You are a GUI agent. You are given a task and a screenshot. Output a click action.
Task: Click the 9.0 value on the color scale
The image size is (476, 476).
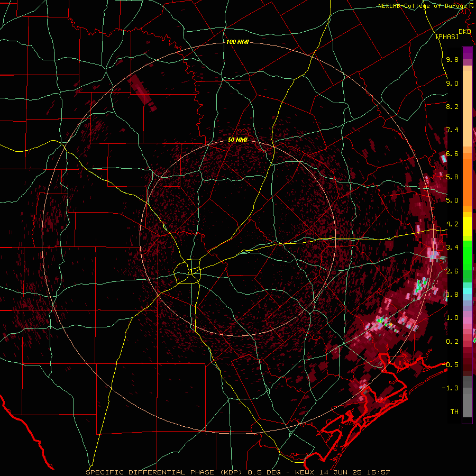coord(452,83)
